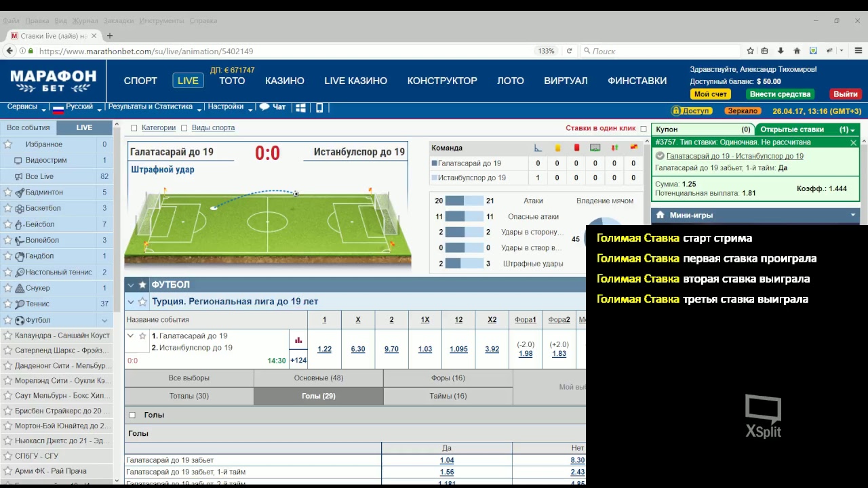Open the mobile version phone icon
This screenshot has height=488, width=868.
pos(319,108)
